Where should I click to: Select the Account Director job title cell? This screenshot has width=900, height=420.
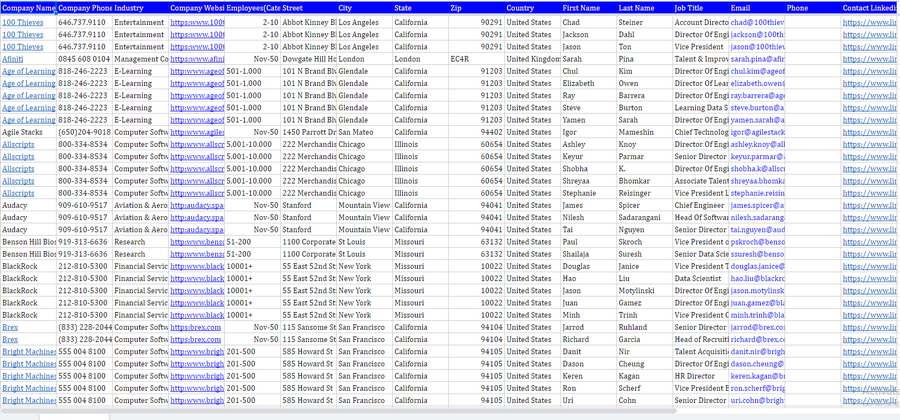click(x=701, y=22)
